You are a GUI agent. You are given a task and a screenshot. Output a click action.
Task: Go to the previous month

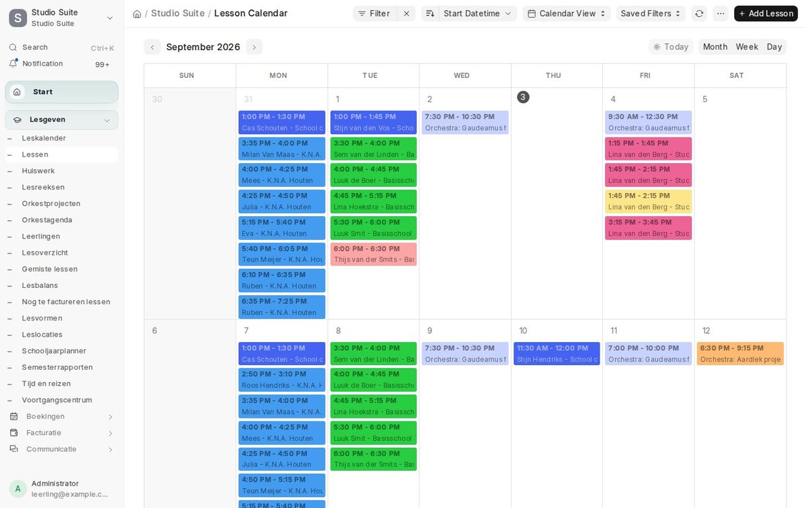click(x=152, y=47)
